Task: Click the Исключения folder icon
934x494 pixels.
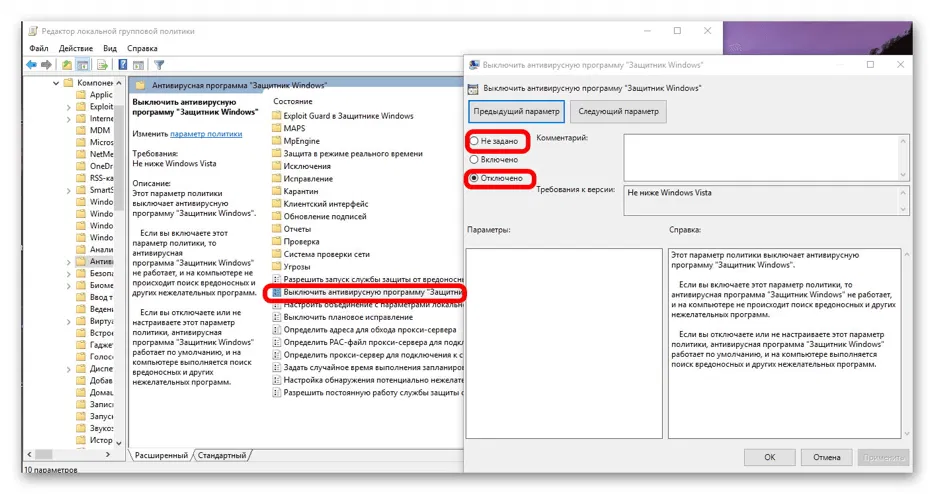Action: 276,166
